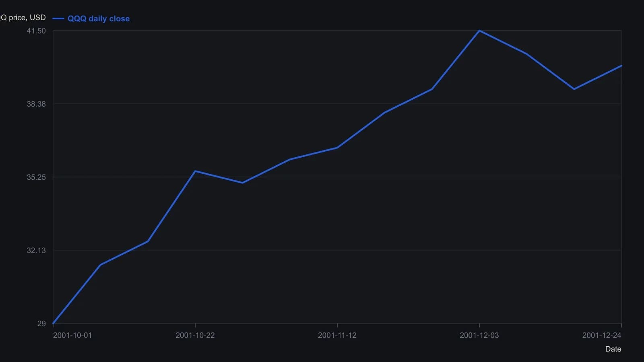The width and height of the screenshot is (644, 362).
Task: Click the 41.50 y-axis tick label
Action: coord(36,31)
